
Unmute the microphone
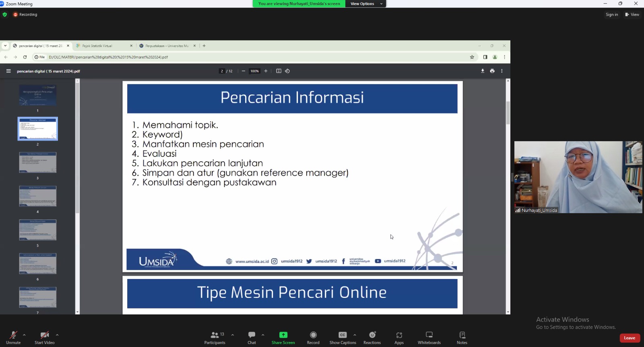[x=13, y=337]
